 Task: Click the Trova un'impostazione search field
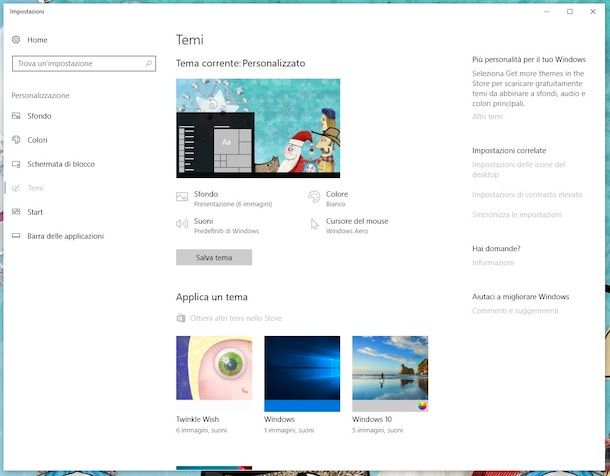(x=84, y=63)
